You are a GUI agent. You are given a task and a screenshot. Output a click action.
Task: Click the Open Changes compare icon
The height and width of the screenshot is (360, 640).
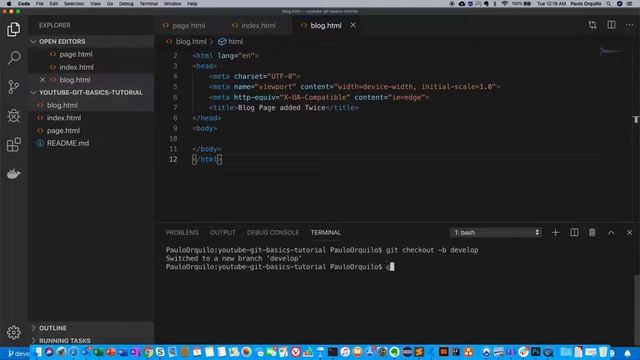coord(592,25)
